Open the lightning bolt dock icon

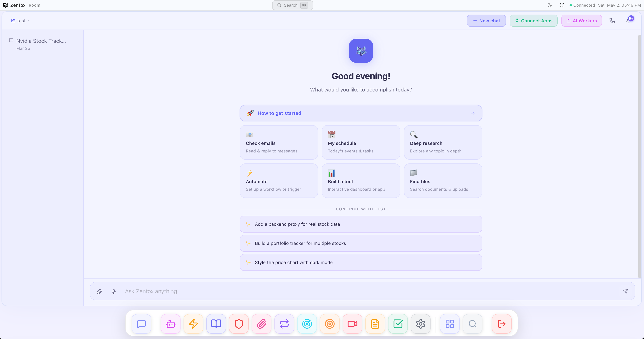pos(193,324)
